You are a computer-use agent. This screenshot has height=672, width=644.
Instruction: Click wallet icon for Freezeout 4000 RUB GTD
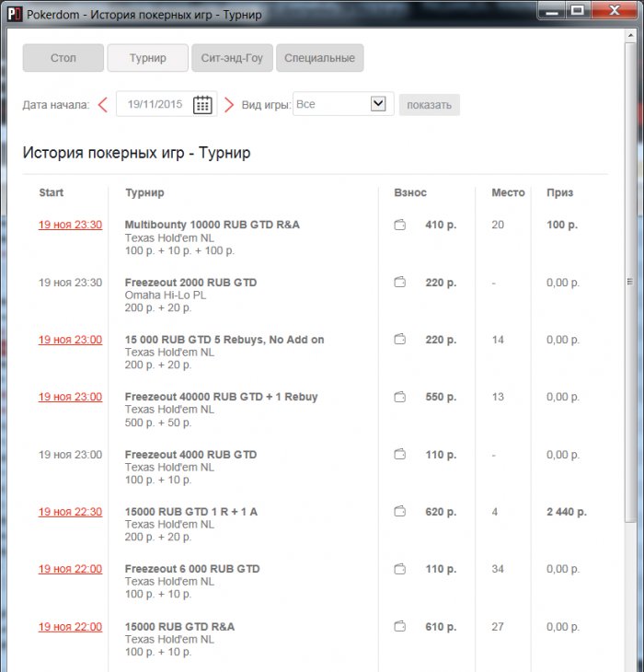(x=400, y=454)
